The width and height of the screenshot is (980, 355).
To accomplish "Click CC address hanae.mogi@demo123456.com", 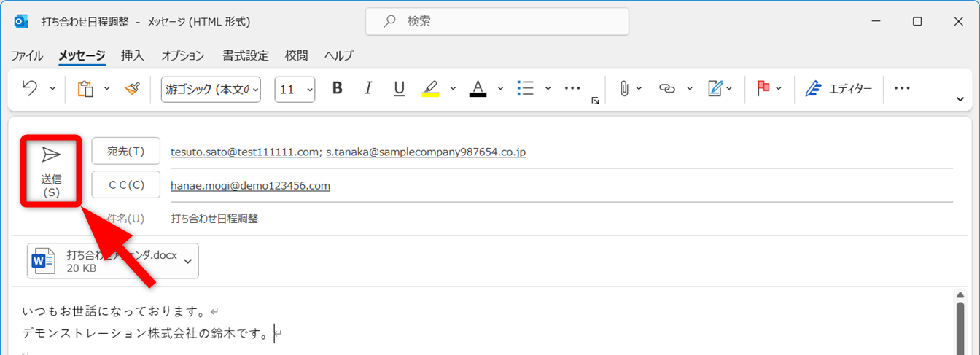I will click(250, 186).
